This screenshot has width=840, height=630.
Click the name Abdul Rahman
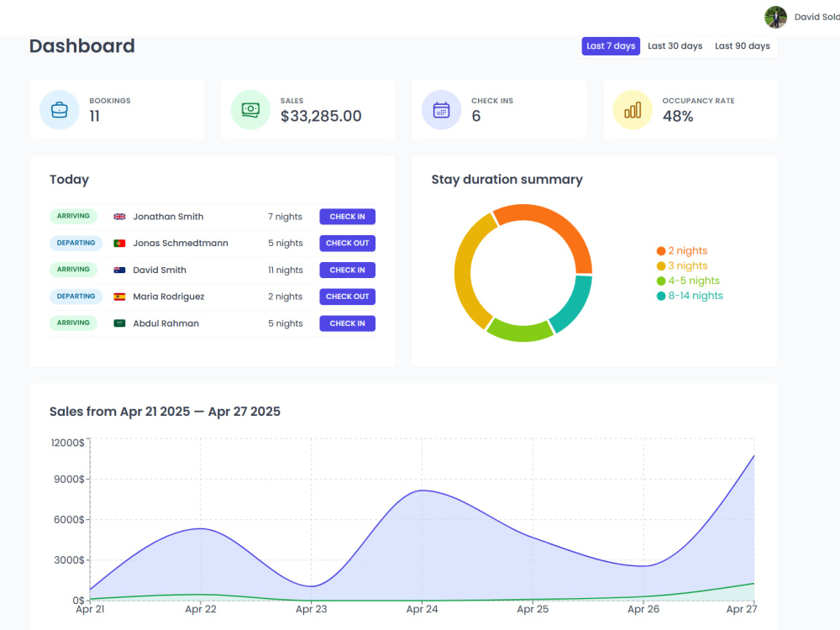click(166, 323)
